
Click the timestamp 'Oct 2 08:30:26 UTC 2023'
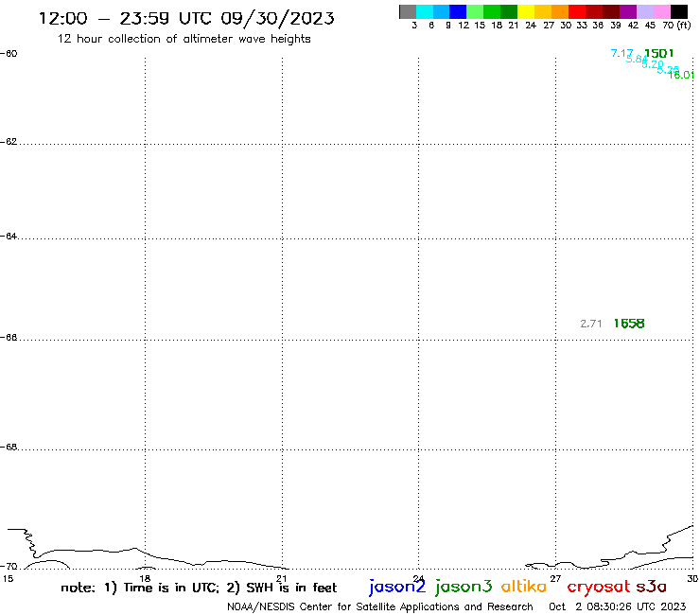(x=618, y=606)
